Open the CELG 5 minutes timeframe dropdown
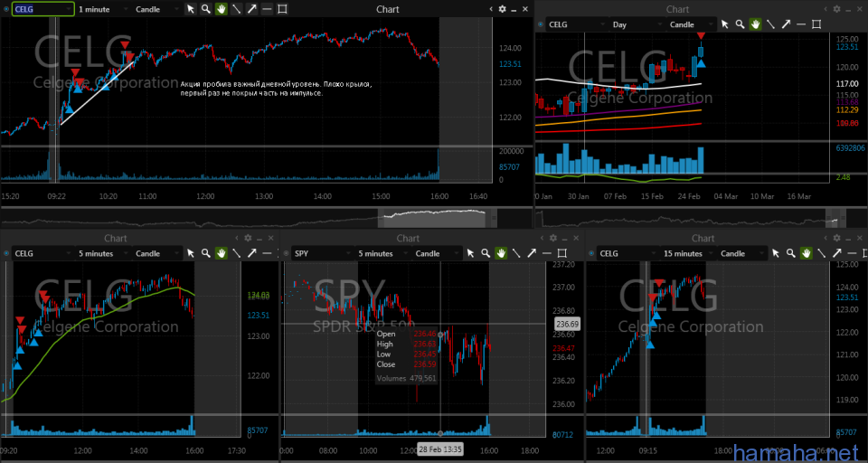This screenshot has height=463, width=868. (x=102, y=253)
